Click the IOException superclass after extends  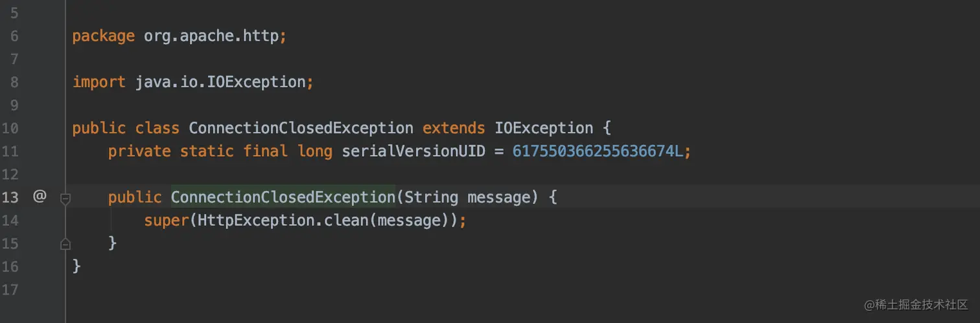click(543, 128)
